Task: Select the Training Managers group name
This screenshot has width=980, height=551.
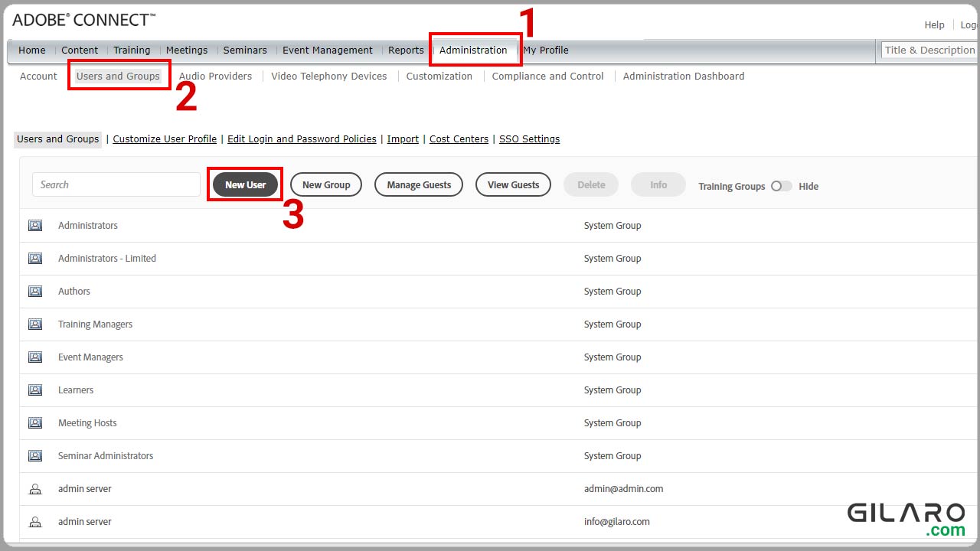Action: [95, 324]
